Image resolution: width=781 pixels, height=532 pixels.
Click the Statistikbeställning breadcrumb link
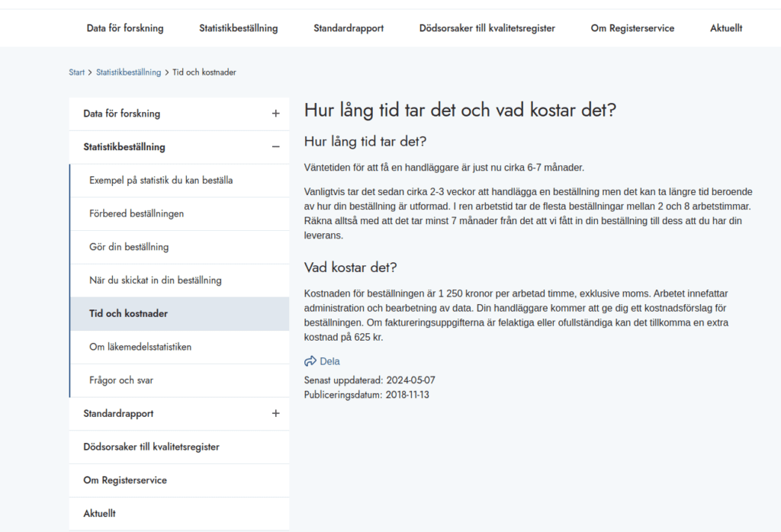tap(128, 72)
